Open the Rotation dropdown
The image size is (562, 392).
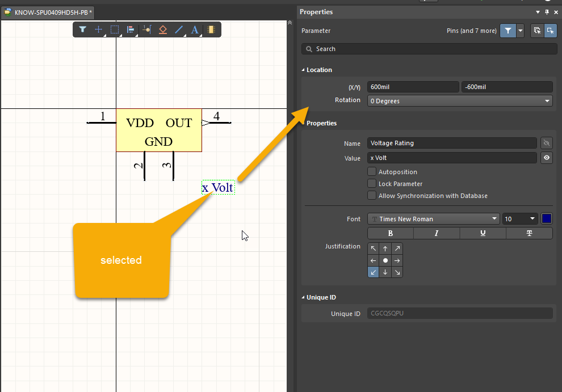460,100
